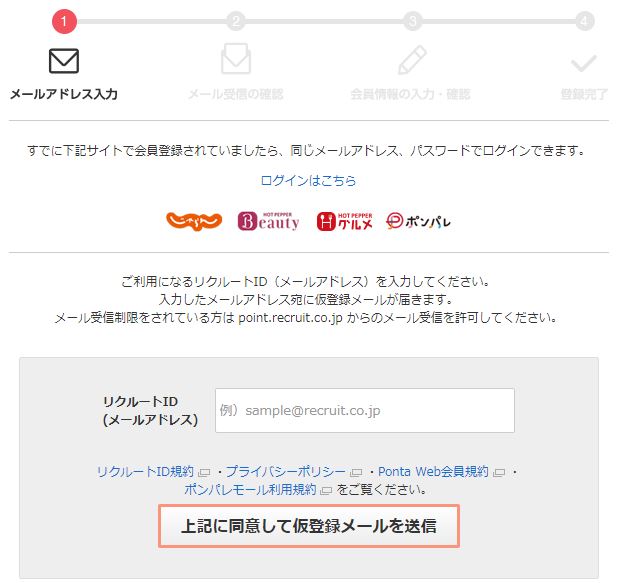Click the orange じゃらん logo
Image resolution: width=621 pixels, height=583 pixels.
click(194, 221)
